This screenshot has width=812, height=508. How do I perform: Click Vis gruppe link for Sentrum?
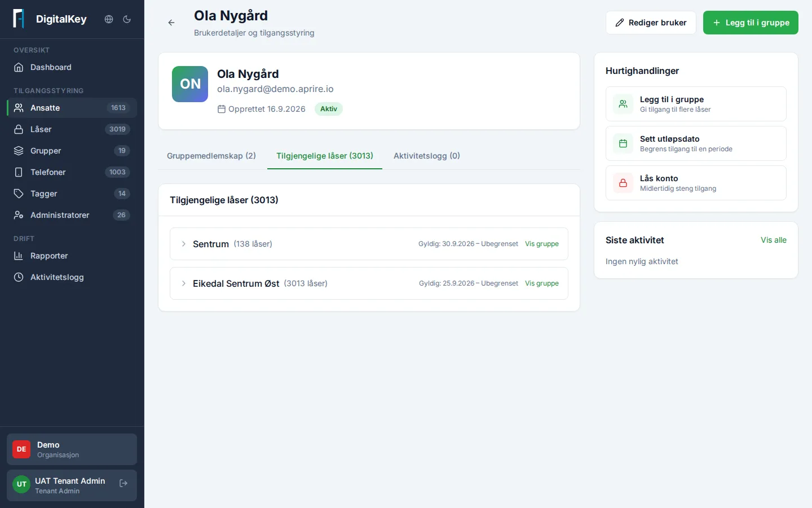click(x=542, y=244)
